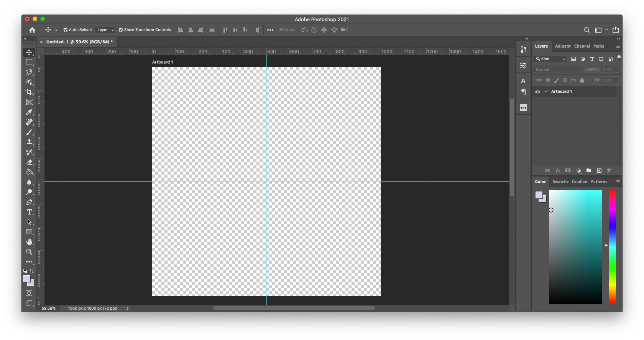Viewport: 644px width, 340px height.
Task: Collapse the Artboard 1 group chevron
Action: 546,92
